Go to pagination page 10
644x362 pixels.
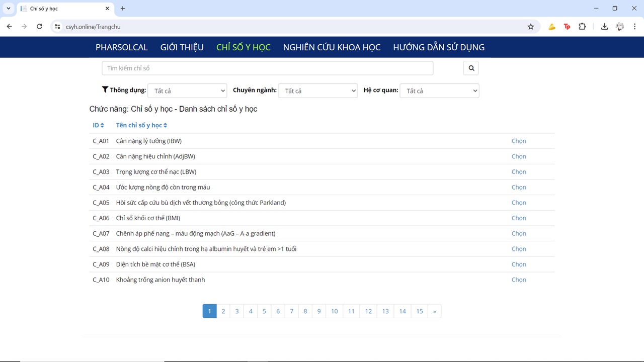[334, 311]
